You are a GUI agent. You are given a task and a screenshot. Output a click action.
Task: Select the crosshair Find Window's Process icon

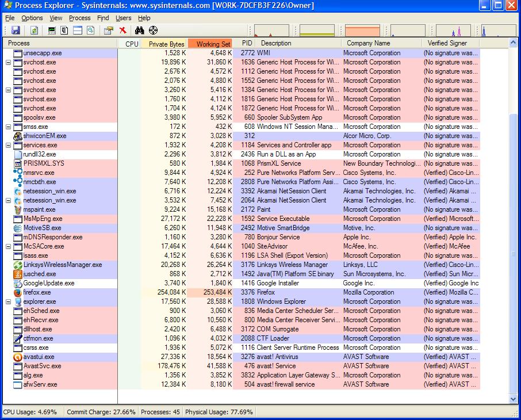pyautogui.click(x=153, y=30)
